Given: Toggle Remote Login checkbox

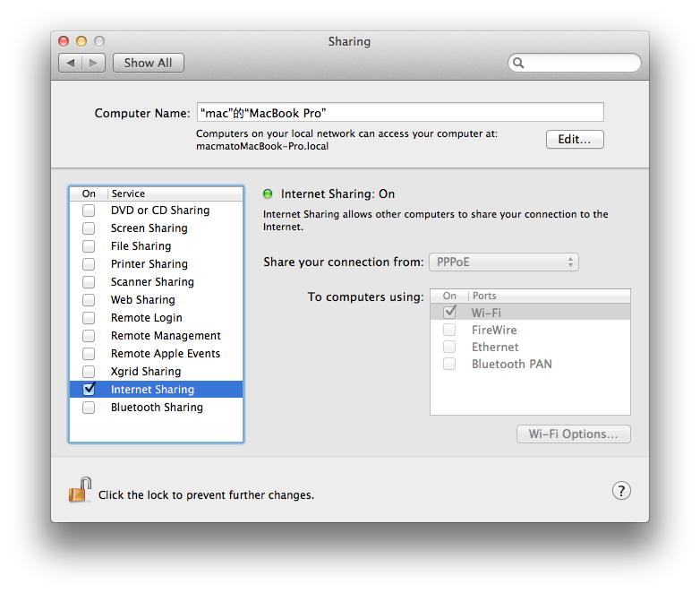Looking at the screenshot, I should point(89,317).
